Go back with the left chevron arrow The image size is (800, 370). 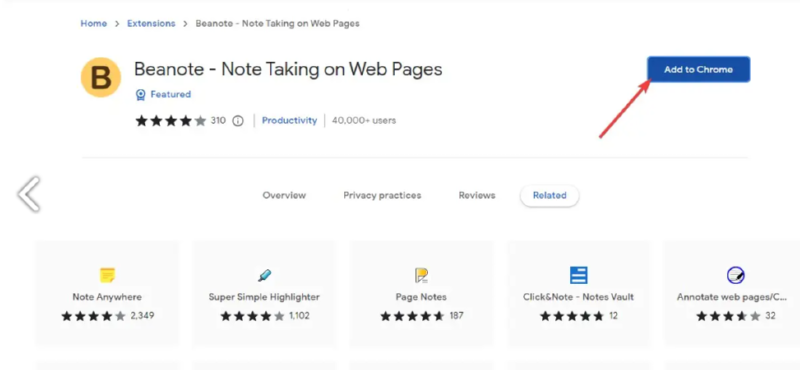pos(29,194)
